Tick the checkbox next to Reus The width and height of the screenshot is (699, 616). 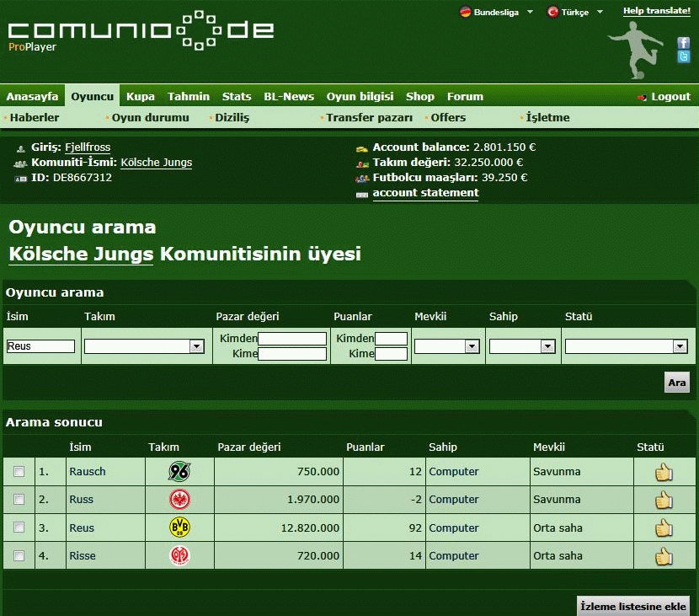[19, 528]
